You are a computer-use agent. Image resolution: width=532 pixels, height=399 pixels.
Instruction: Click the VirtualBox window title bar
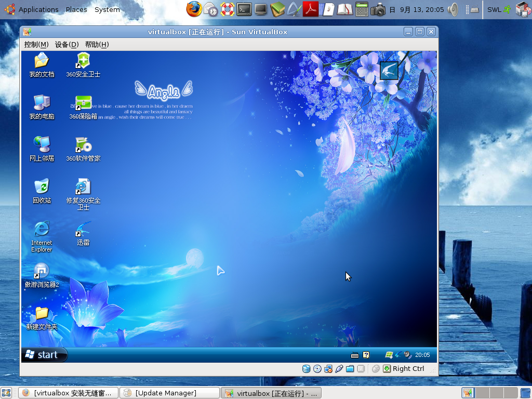(217, 32)
